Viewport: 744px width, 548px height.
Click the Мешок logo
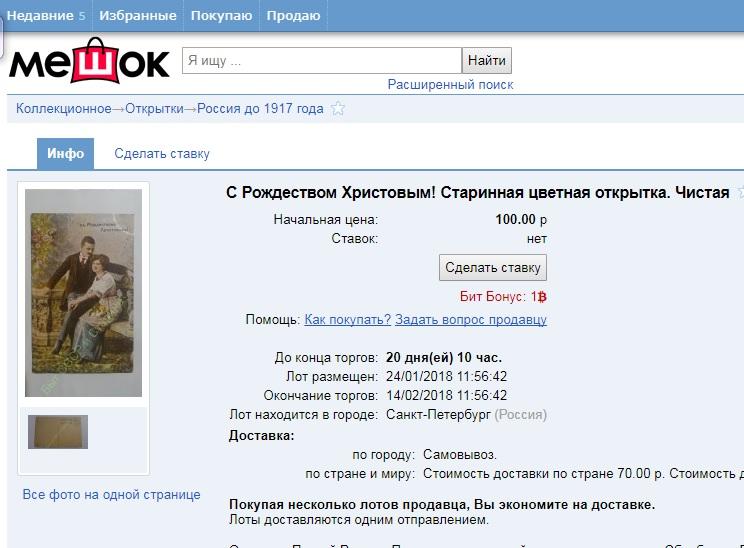pyautogui.click(x=89, y=61)
